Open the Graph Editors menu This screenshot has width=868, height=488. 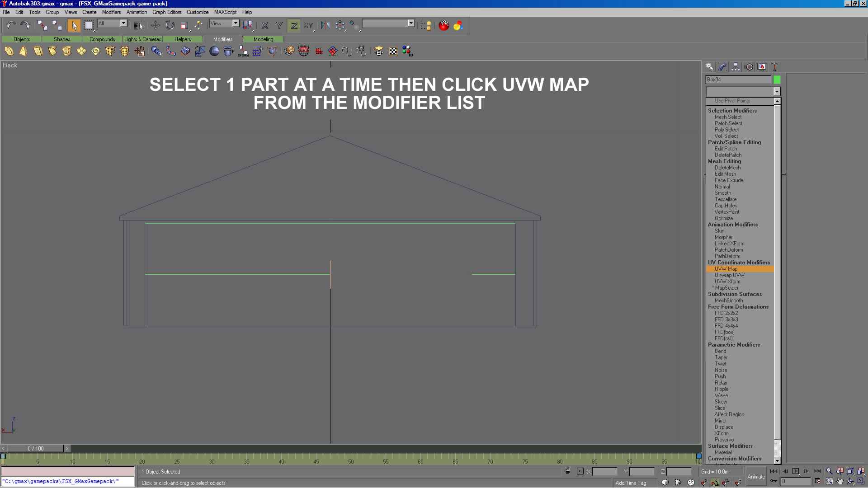tap(166, 12)
